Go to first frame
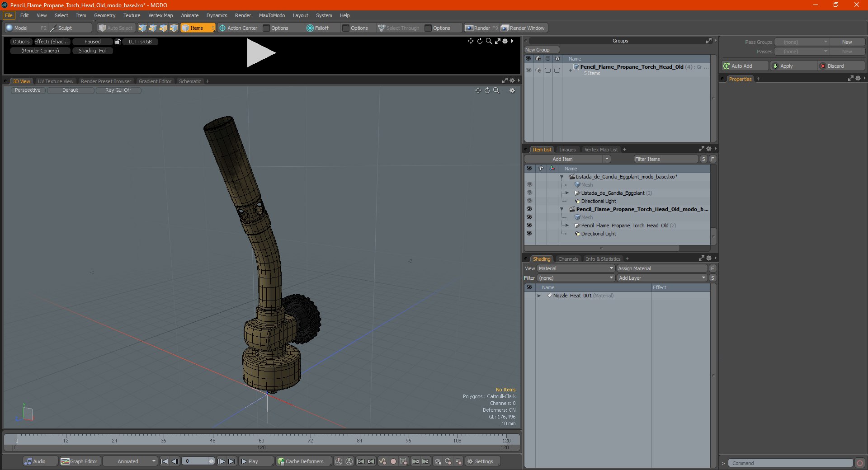This screenshot has width=868, height=470. pos(165,461)
